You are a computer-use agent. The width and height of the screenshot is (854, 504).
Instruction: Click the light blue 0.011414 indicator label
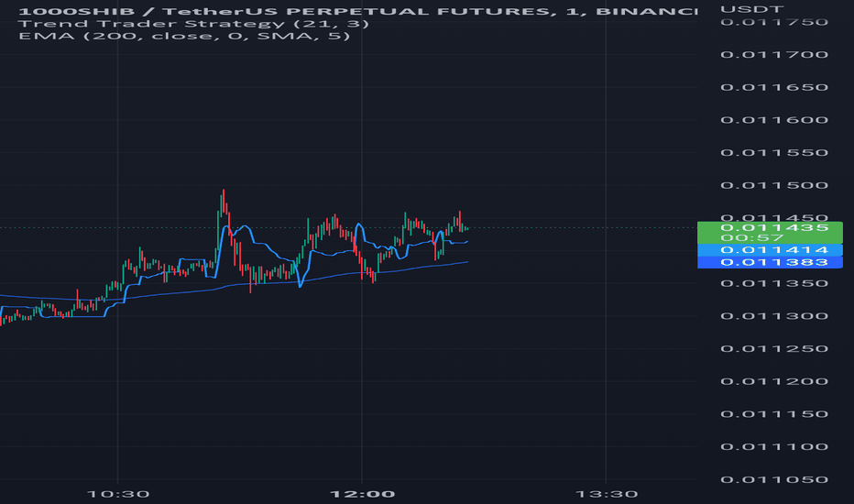click(x=770, y=250)
